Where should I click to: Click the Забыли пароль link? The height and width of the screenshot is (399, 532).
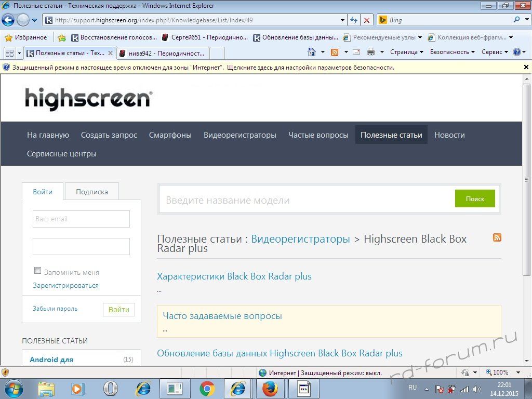point(55,309)
